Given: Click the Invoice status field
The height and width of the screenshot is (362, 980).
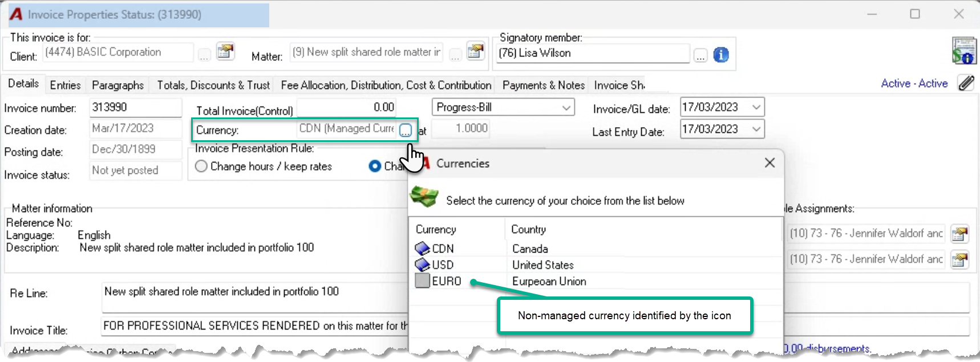Looking at the screenshot, I should (136, 170).
